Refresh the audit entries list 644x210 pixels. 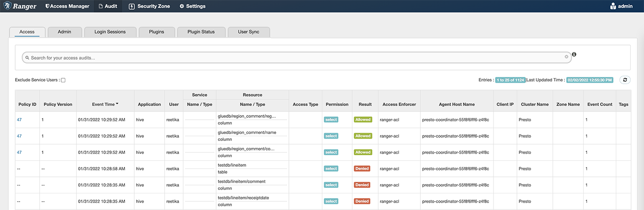click(x=625, y=80)
